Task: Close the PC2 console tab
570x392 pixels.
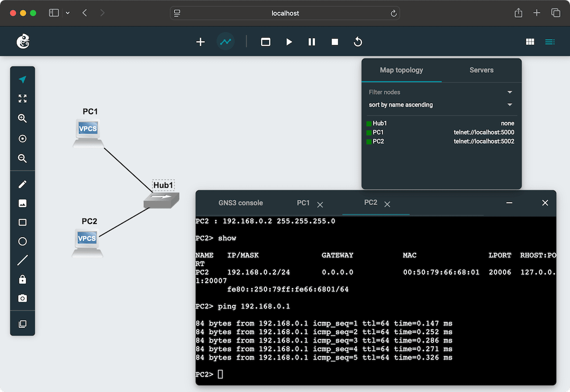Action: (x=387, y=205)
